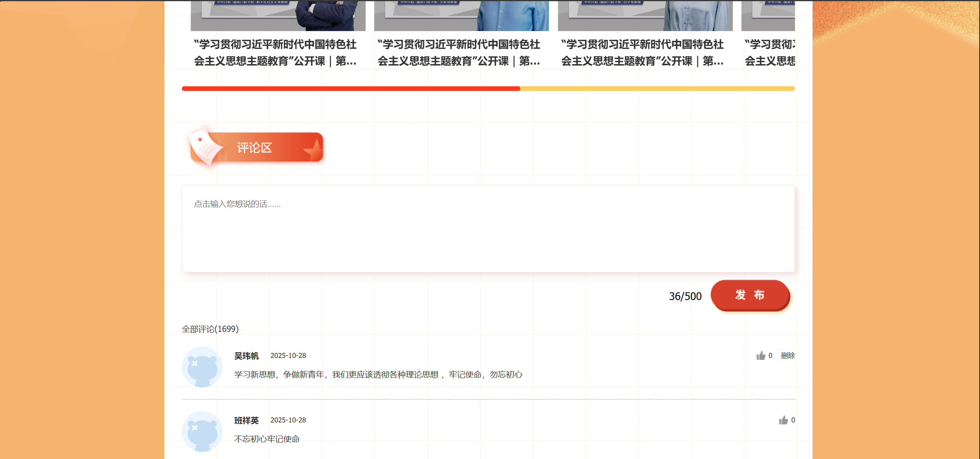Open the first open-course video thumbnail

click(278, 16)
